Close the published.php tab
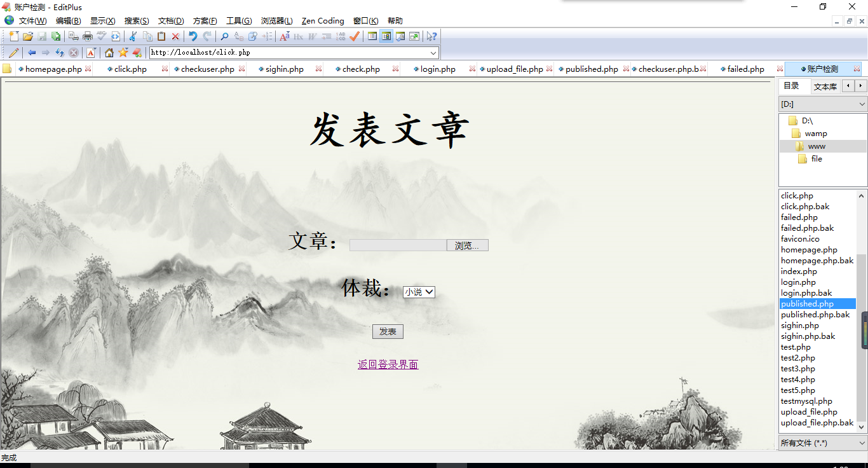The image size is (868, 468). pyautogui.click(x=626, y=69)
